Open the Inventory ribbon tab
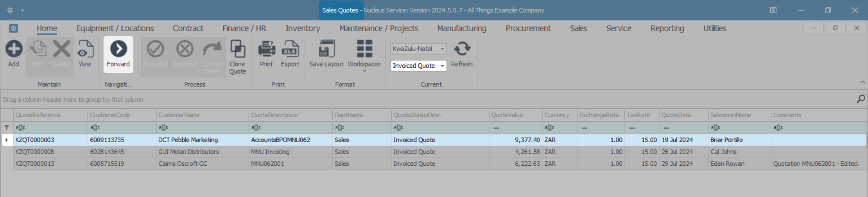 [302, 29]
